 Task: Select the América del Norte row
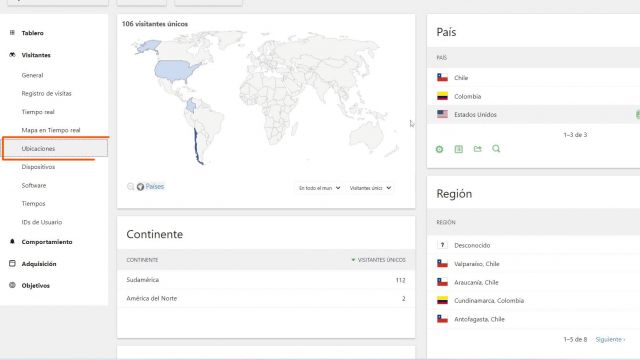coord(266,298)
